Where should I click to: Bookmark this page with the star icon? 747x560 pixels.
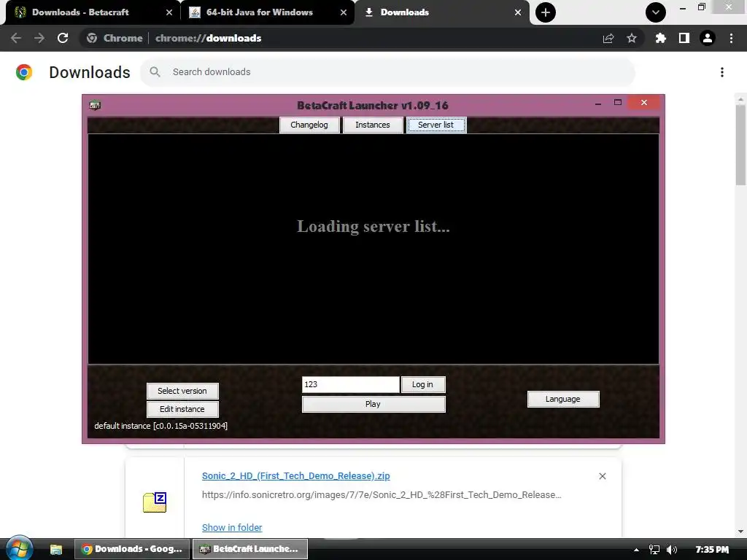(632, 38)
